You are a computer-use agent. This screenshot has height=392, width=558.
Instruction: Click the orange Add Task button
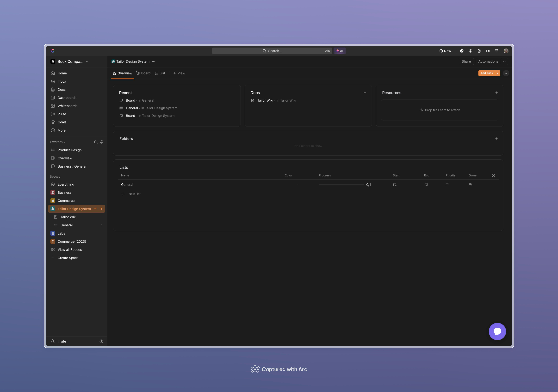[x=487, y=73]
